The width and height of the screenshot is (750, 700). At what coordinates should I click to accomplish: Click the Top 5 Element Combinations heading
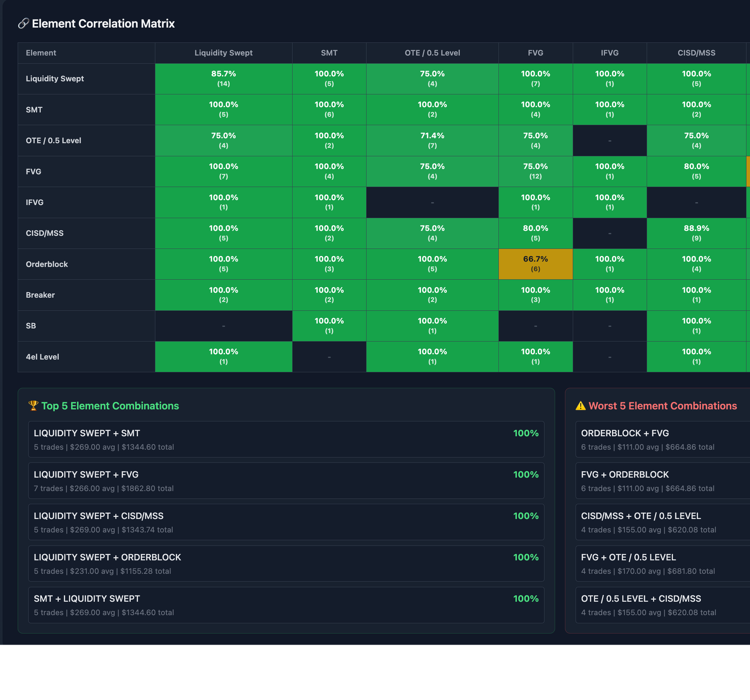[110, 406]
